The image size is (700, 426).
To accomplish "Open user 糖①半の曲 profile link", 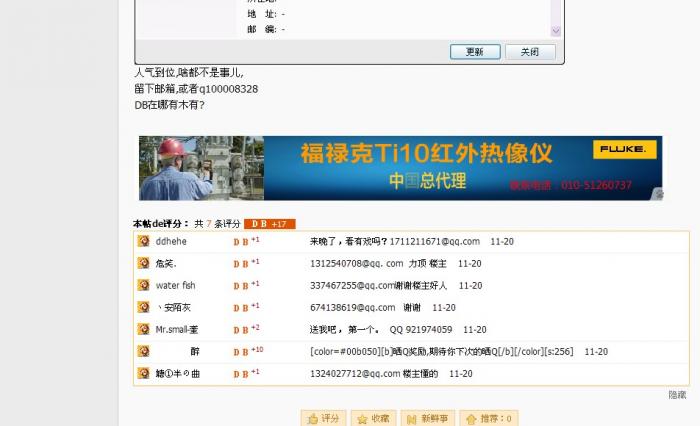I will [177, 374].
